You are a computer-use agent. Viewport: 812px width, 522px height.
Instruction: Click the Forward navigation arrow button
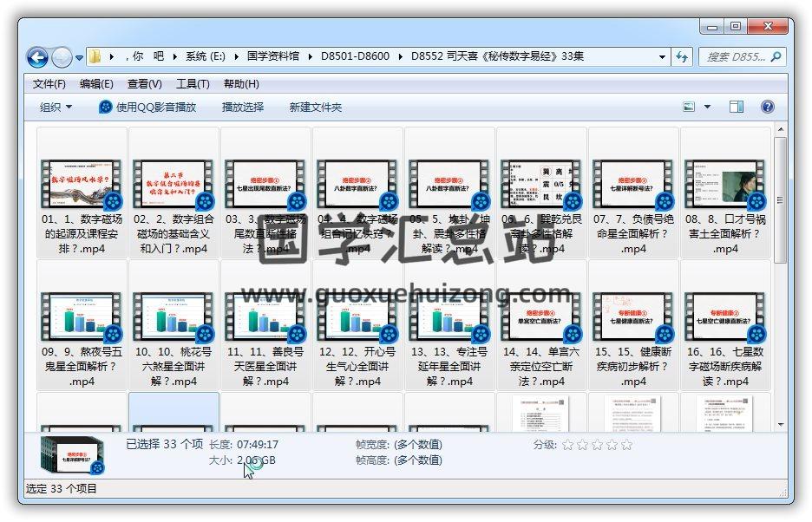(x=62, y=57)
